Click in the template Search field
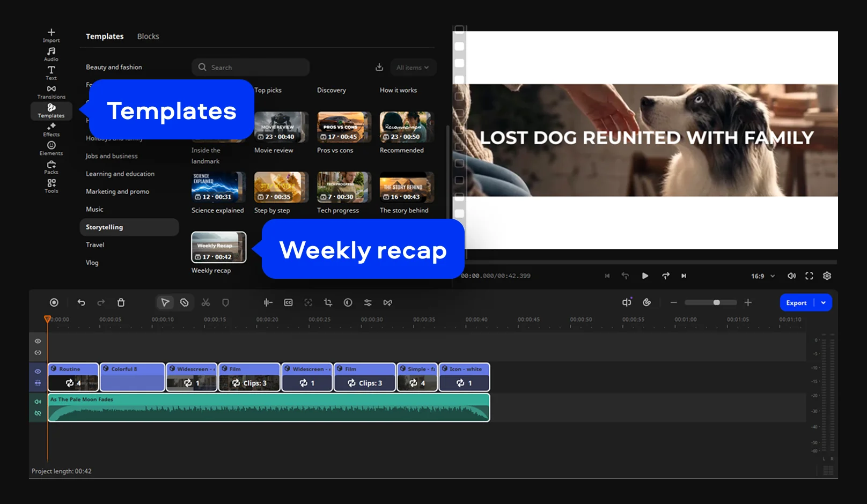The image size is (867, 504). pyautogui.click(x=251, y=67)
